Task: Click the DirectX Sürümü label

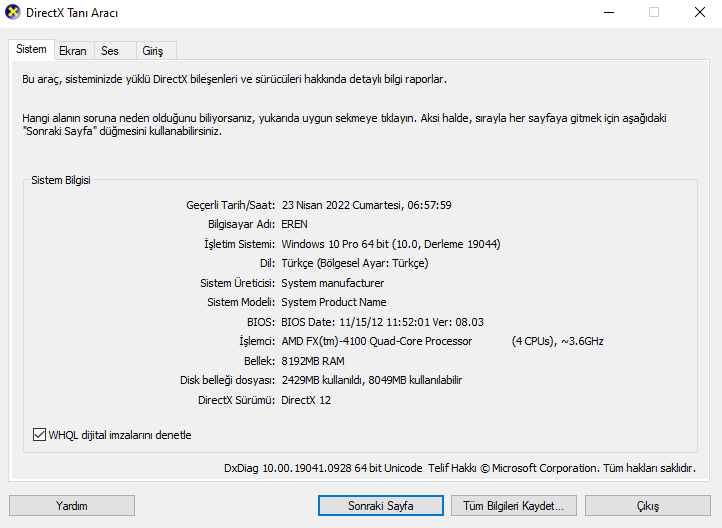Action: [236, 400]
